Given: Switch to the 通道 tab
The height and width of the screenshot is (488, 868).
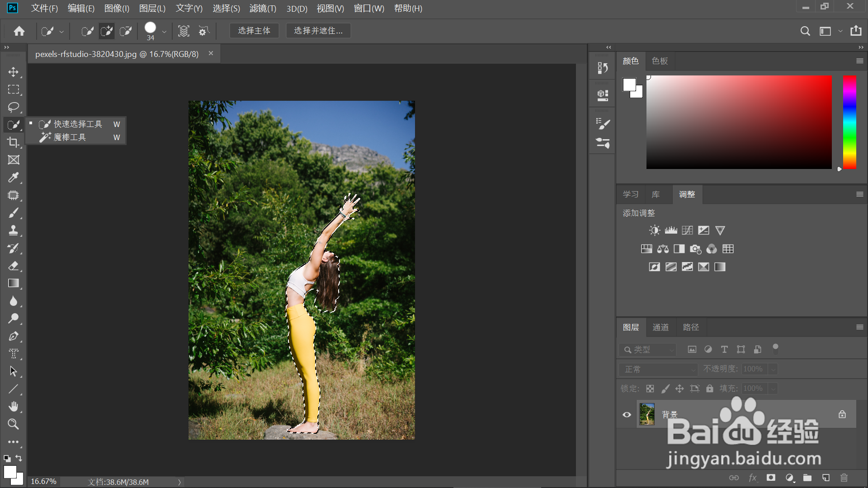Looking at the screenshot, I should (x=660, y=327).
